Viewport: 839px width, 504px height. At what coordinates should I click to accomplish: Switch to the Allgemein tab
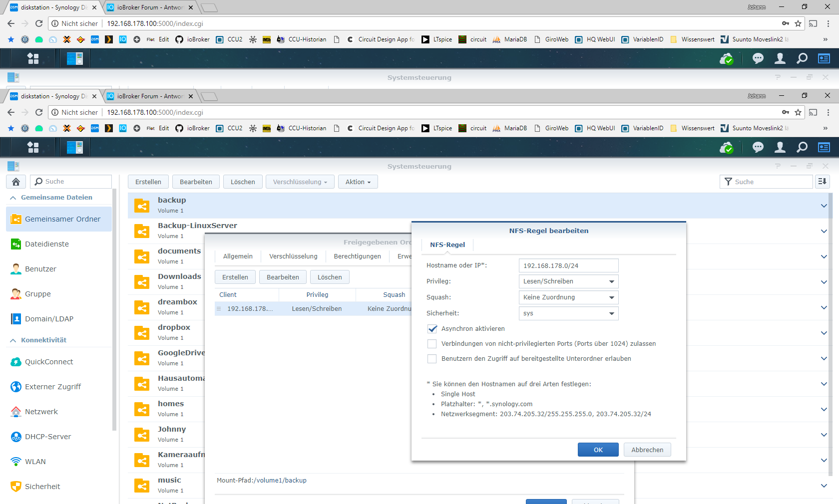tap(238, 256)
